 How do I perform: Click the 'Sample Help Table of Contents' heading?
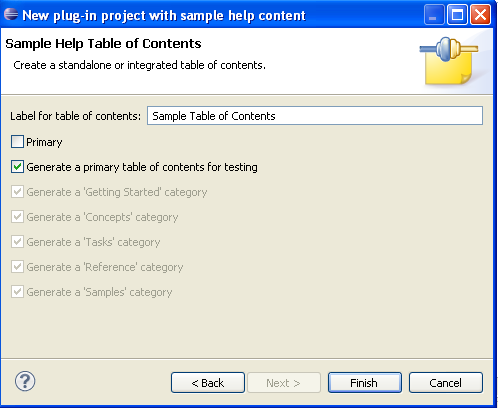click(x=103, y=44)
